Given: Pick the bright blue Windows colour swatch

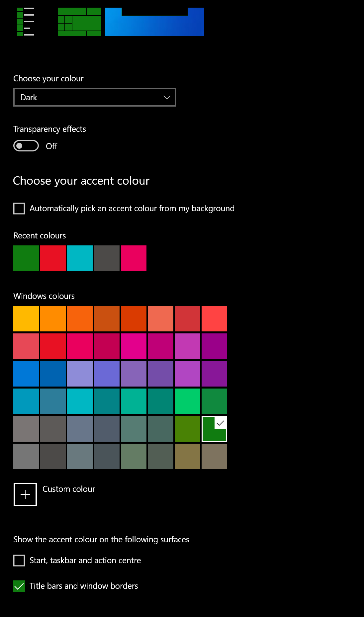Looking at the screenshot, I should click(26, 374).
